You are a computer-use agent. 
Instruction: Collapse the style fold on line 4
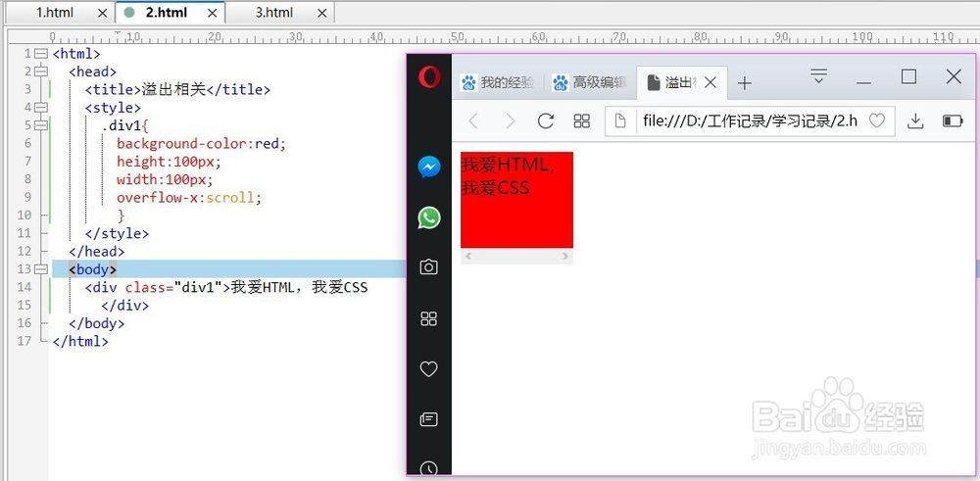point(41,108)
